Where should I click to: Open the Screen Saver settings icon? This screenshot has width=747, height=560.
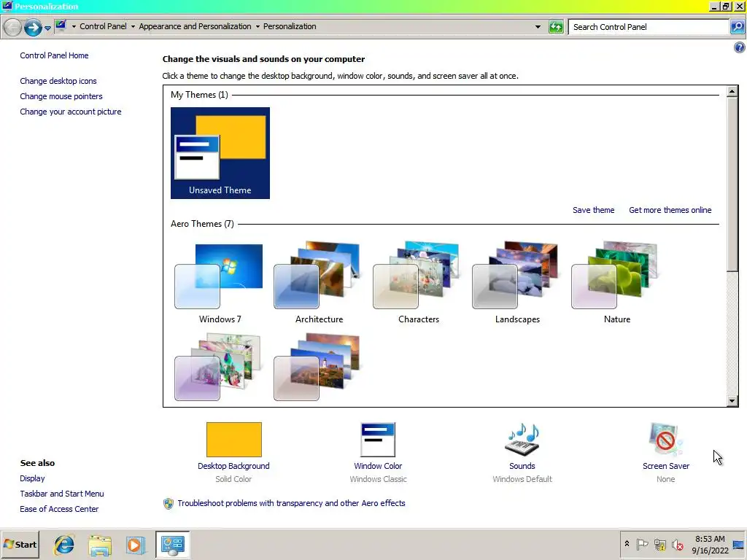(x=665, y=439)
